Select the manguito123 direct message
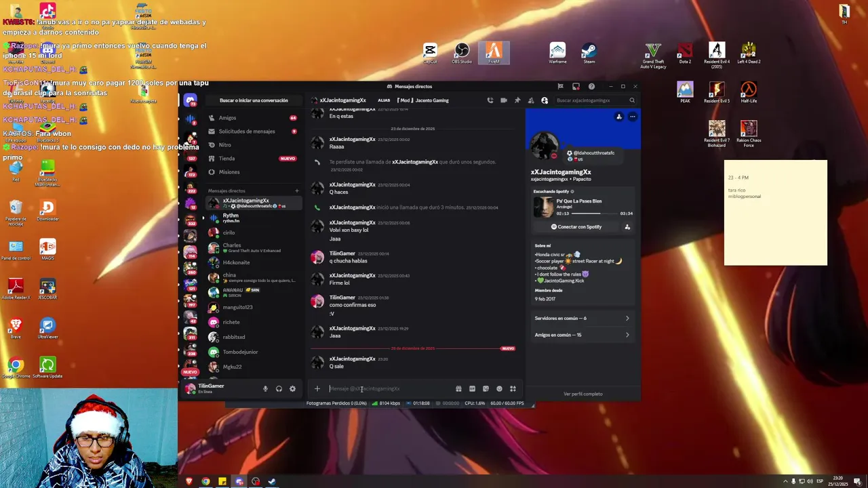 pyautogui.click(x=252, y=307)
